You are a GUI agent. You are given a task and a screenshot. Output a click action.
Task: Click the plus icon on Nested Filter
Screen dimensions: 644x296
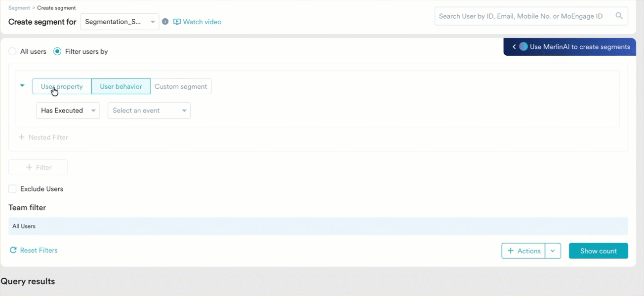[21, 137]
